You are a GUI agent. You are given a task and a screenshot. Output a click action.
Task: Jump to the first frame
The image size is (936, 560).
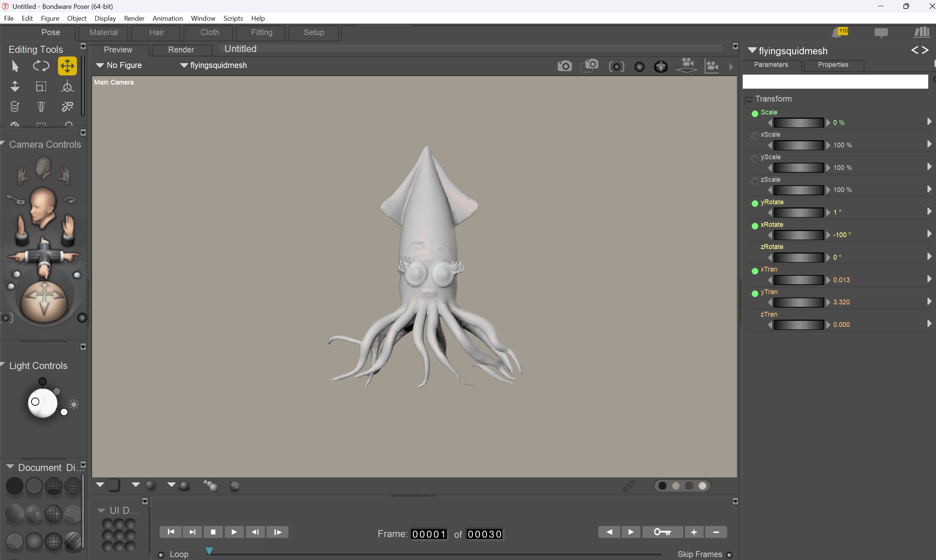[x=171, y=532]
